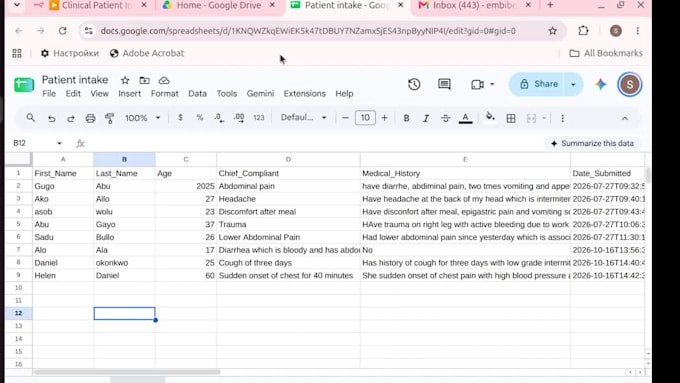Open the Share options dropdown arrow

click(x=573, y=84)
